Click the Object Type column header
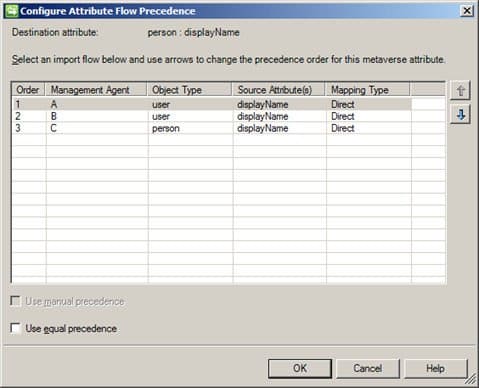Viewport: 479px width, 388px height. pos(189,90)
